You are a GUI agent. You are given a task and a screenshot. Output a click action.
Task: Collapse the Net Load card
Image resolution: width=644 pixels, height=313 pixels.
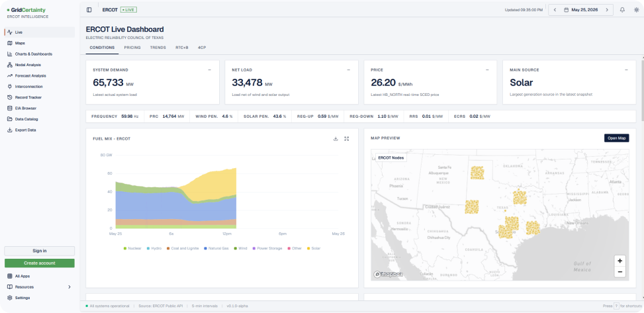coord(349,70)
